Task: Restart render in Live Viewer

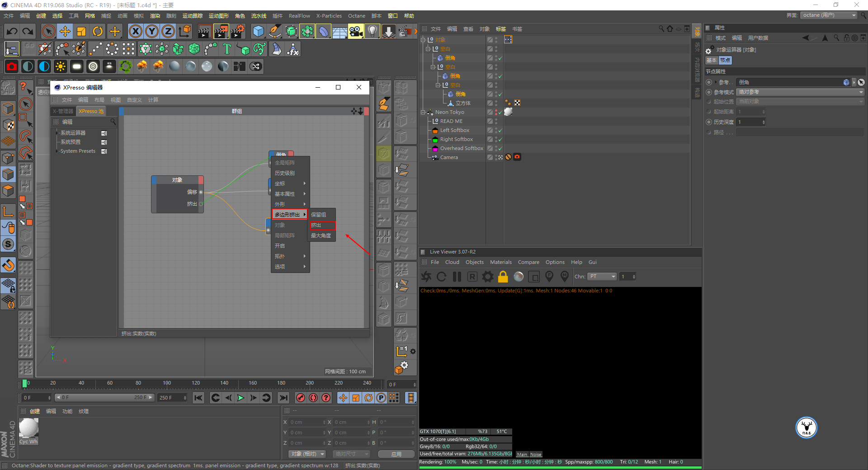Action: coord(442,276)
